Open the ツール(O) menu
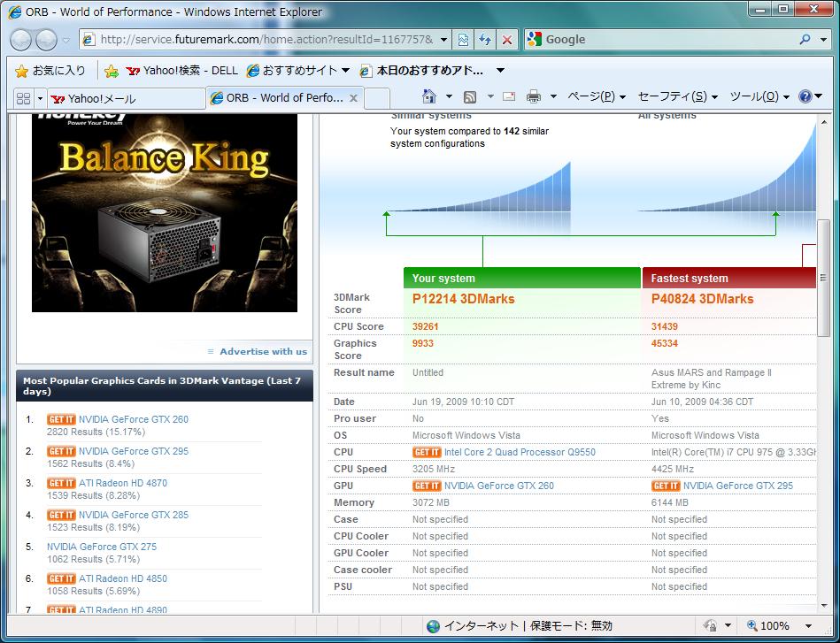Screen dimensions: 840x643 (x=759, y=96)
